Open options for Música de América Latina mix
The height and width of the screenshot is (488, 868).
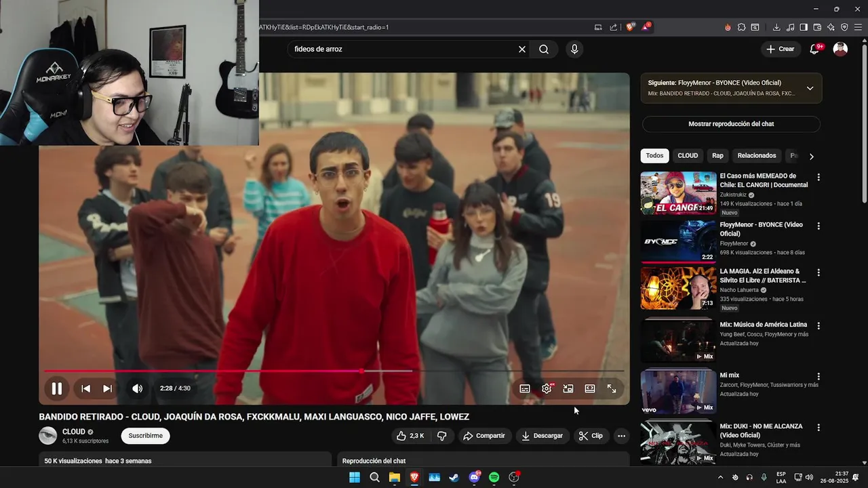point(818,325)
